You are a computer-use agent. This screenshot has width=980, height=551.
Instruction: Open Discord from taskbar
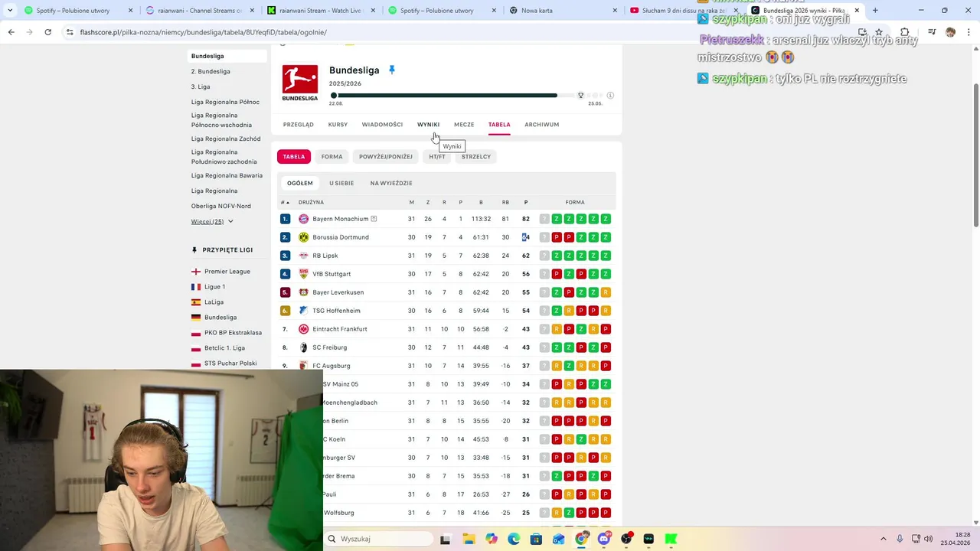point(604,539)
